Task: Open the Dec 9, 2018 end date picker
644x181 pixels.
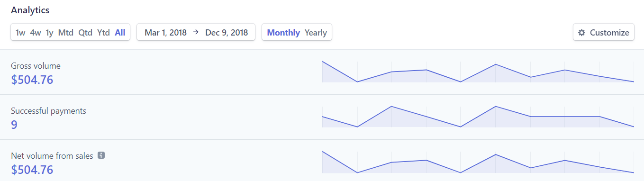Action: click(x=227, y=33)
